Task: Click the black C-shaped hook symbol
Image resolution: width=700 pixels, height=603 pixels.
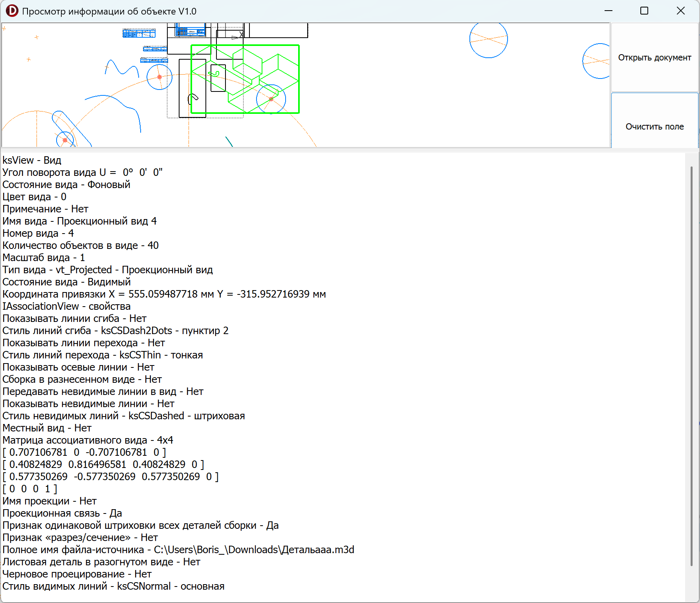Action: click(193, 98)
